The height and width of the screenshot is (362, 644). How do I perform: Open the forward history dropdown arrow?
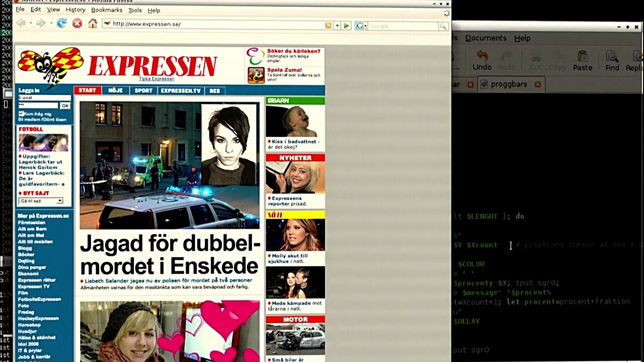[x=50, y=24]
